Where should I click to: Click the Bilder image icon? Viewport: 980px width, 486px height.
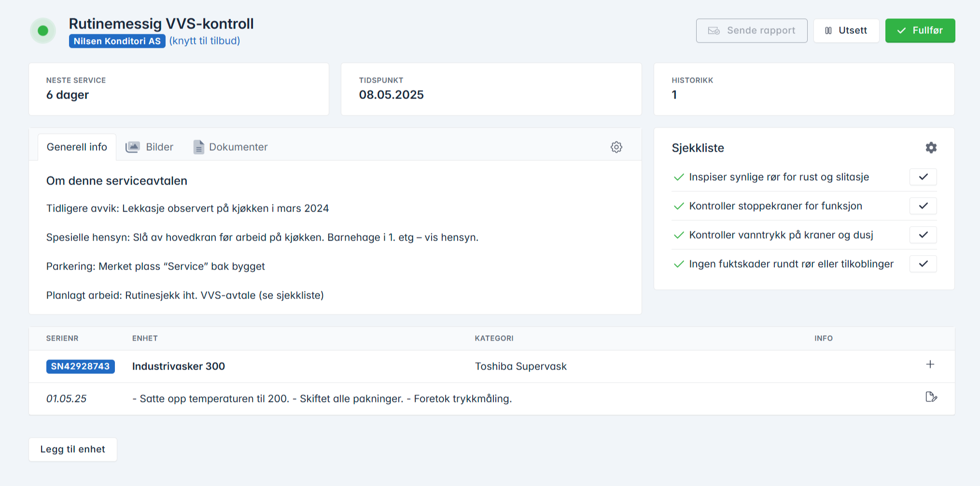click(x=132, y=147)
